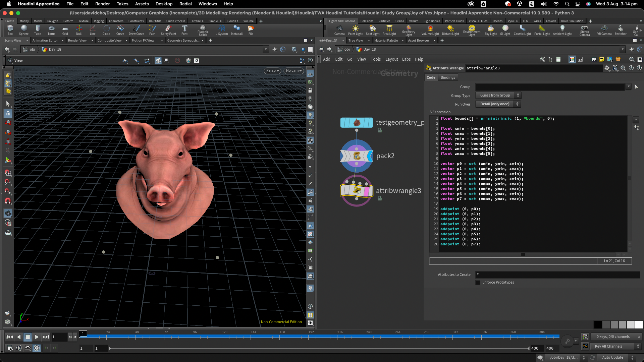Add a Point Light from shelf
Image resolution: width=644 pixels, height=362 pixels.
tap(355, 29)
